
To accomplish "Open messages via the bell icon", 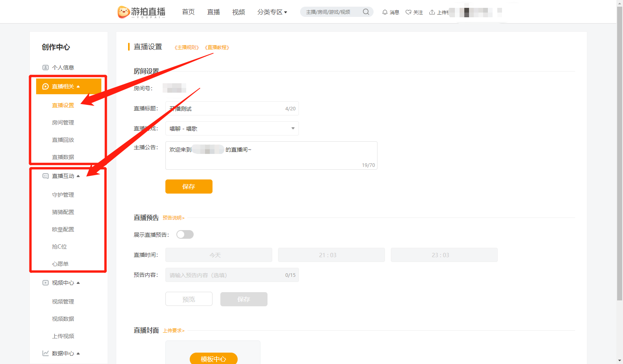I will tap(385, 12).
